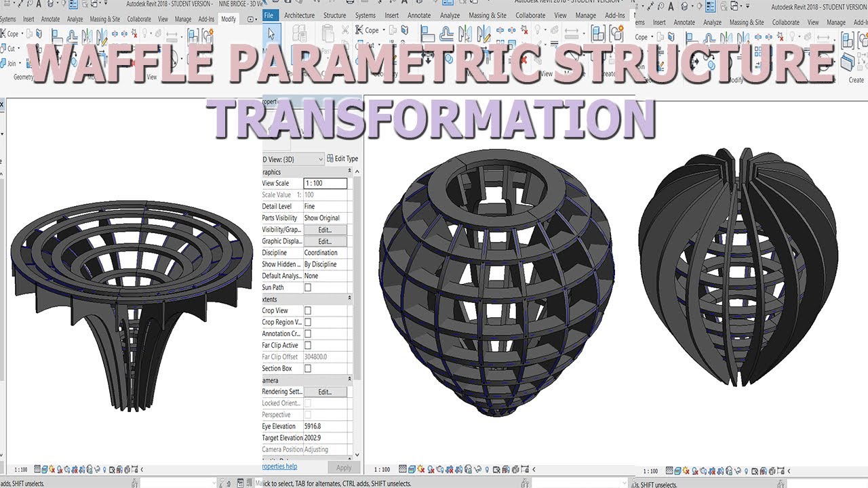Click Edit Type icon in Properties palette
The width and height of the screenshot is (868, 488).
coord(330,159)
